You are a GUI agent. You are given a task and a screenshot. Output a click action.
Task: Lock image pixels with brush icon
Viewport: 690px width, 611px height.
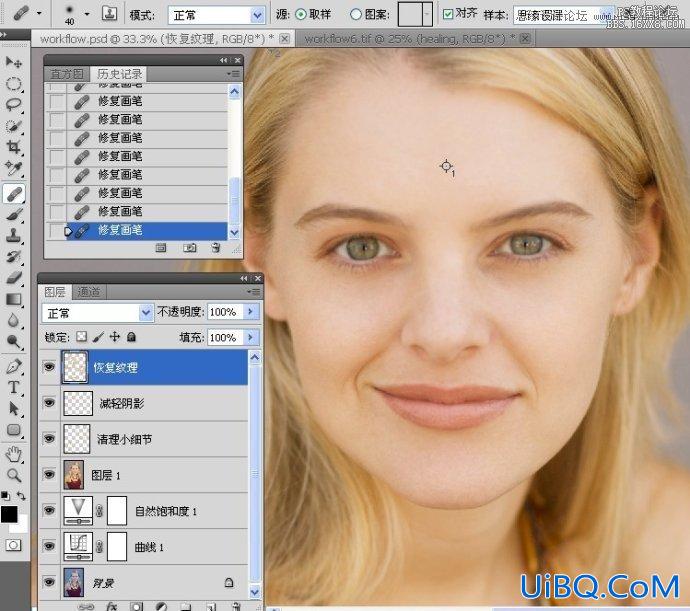tap(99, 337)
